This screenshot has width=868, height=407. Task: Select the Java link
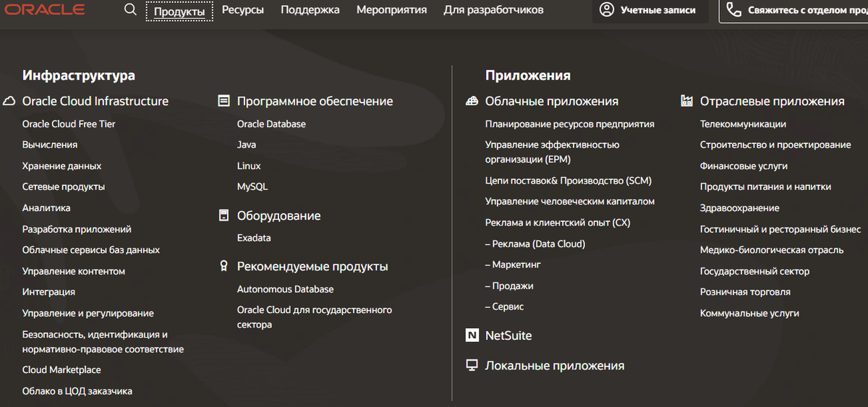click(247, 145)
